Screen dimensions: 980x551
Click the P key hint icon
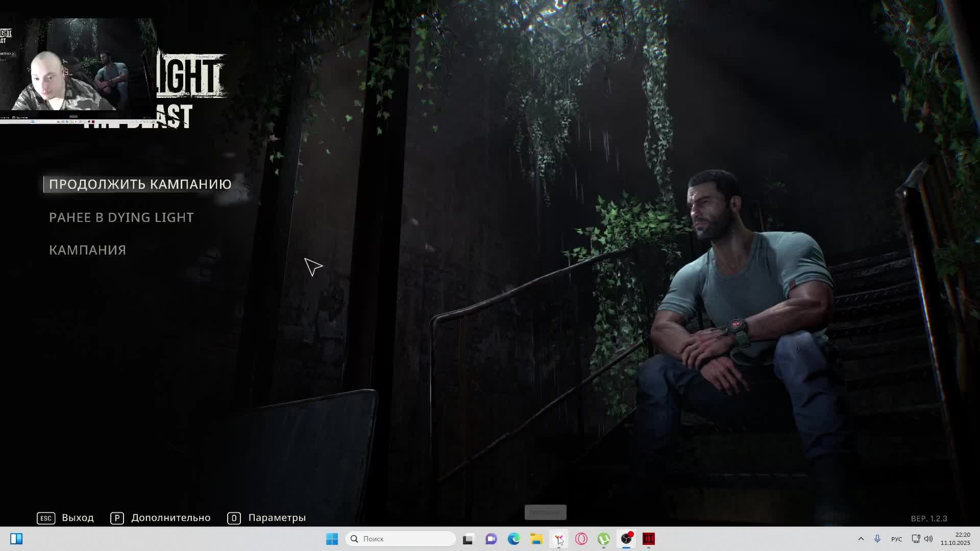coord(117,518)
